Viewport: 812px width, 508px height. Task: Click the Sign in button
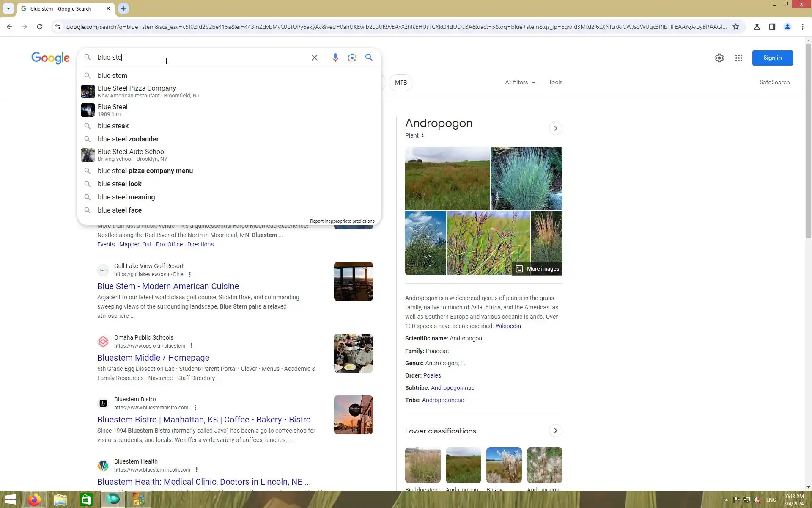click(x=772, y=58)
